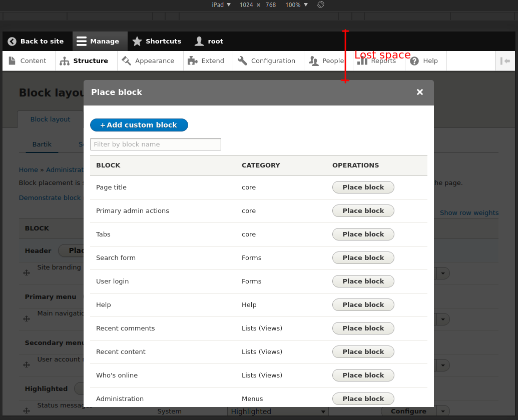Toggle the Manage toolbar tab
This screenshot has width=518, height=420.
pos(100,41)
